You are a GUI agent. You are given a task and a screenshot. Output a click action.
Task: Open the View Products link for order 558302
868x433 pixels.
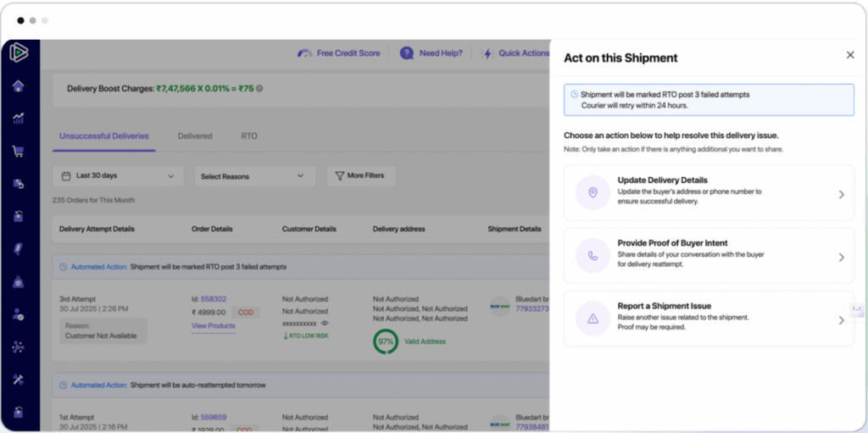click(213, 326)
